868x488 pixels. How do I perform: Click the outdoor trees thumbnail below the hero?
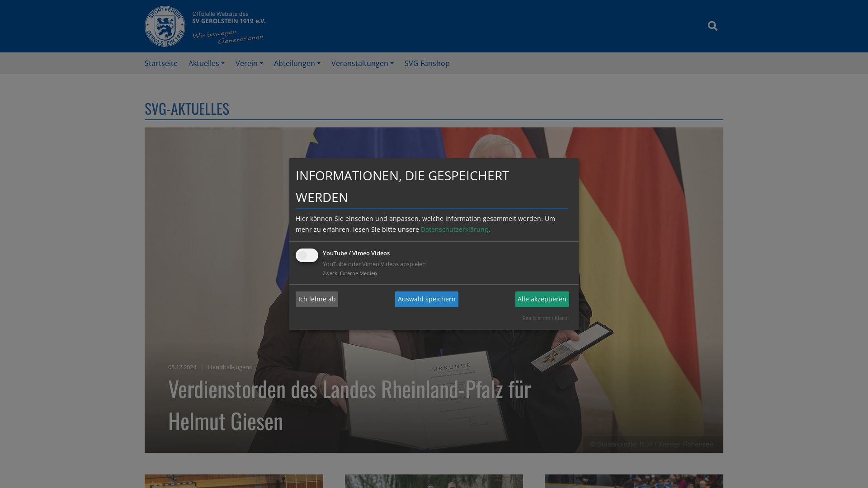(x=434, y=481)
